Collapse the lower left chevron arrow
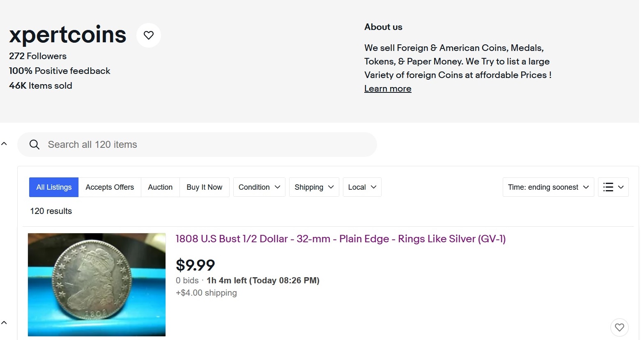This screenshot has width=644, height=340. pyautogui.click(x=4, y=323)
